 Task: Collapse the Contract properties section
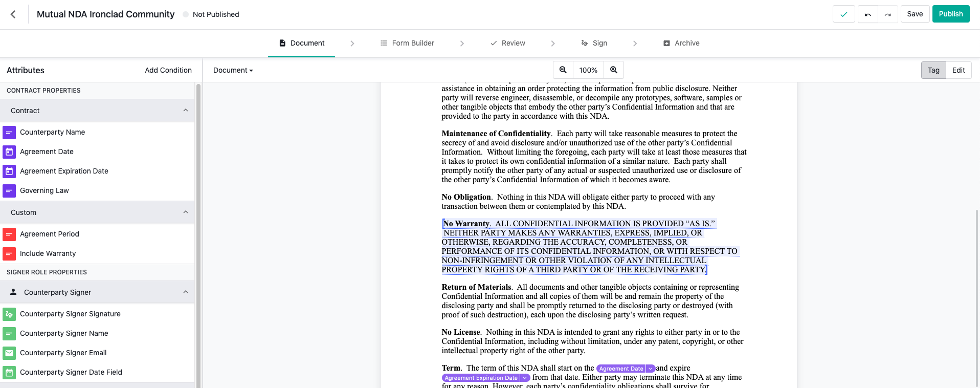tap(186, 111)
